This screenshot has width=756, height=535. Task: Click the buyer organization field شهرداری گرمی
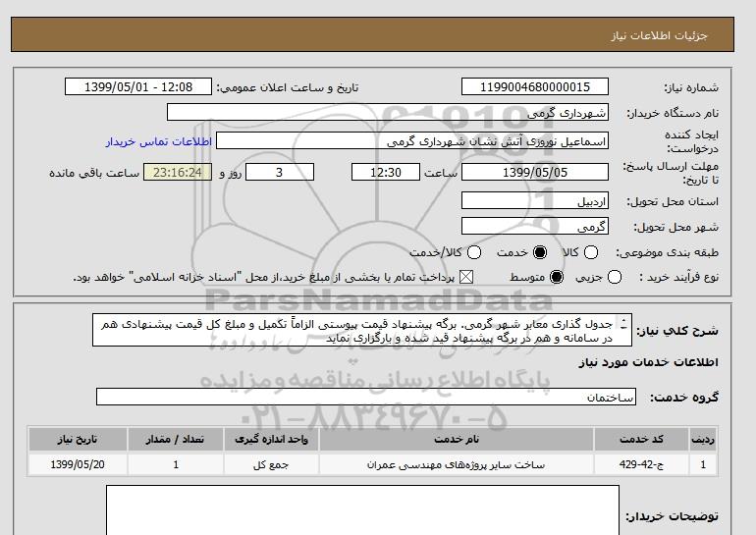click(x=388, y=112)
